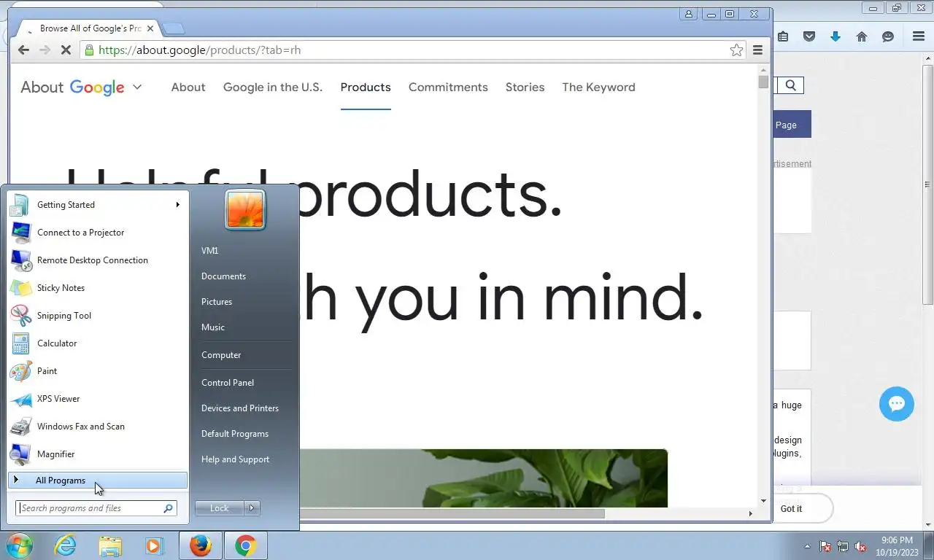Image resolution: width=934 pixels, height=560 pixels.
Task: Bookmark page with Chrome star icon
Action: point(736,50)
